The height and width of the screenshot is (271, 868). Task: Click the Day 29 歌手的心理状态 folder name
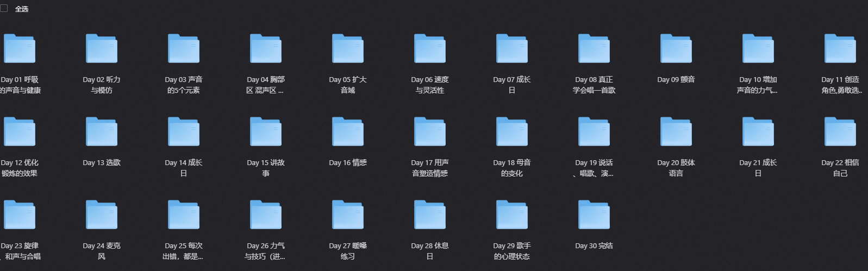click(512, 251)
